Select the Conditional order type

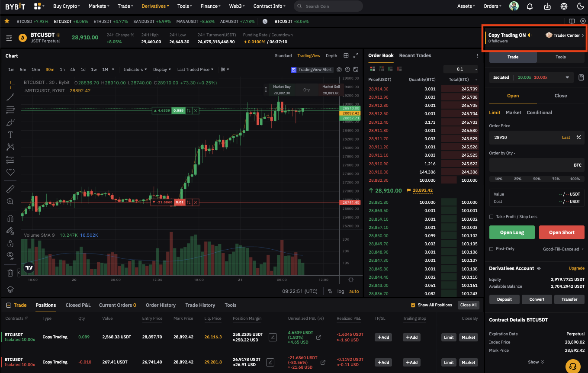tap(539, 113)
